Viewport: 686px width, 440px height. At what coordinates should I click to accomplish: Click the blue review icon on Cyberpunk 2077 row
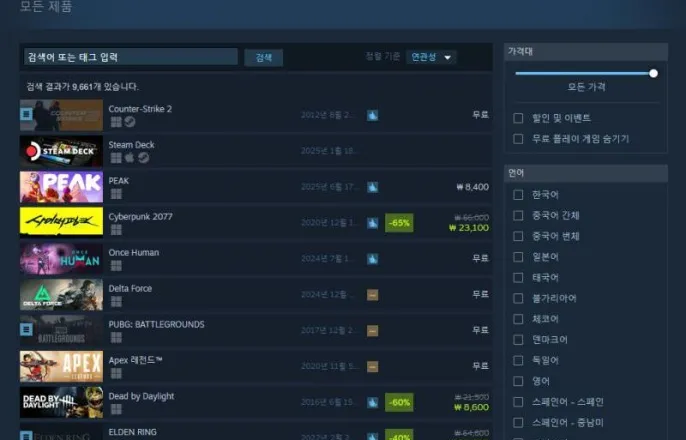pyautogui.click(x=372, y=223)
